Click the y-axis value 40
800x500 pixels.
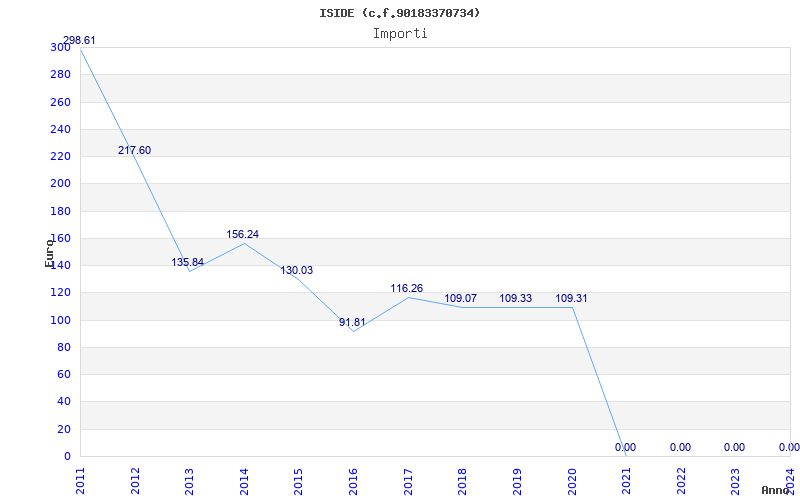63,402
